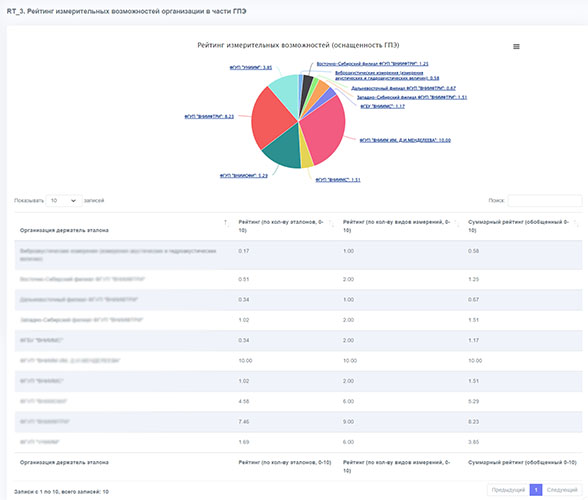Open the records-per-page dropdown showing 10
588x500 pixels.
(x=64, y=201)
